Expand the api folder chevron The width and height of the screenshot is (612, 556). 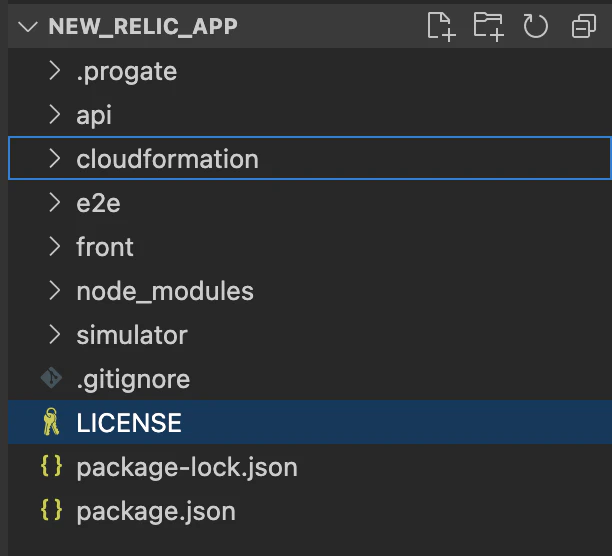pyautogui.click(x=55, y=115)
